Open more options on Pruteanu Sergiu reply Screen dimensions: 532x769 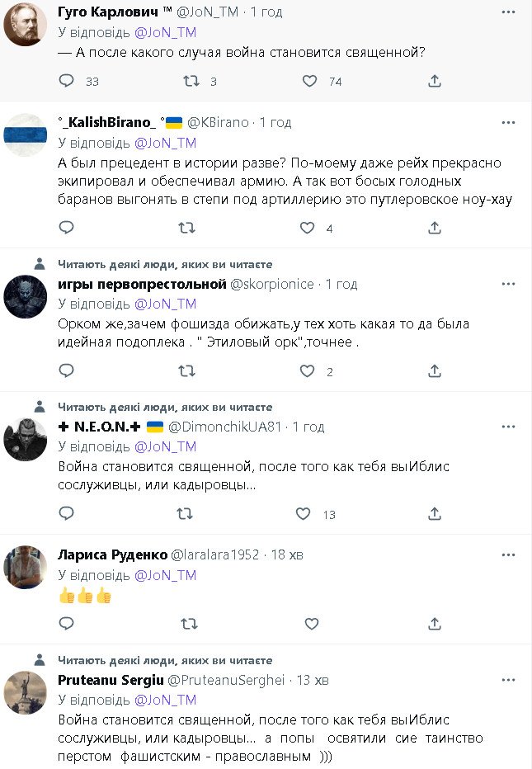pyautogui.click(x=508, y=680)
